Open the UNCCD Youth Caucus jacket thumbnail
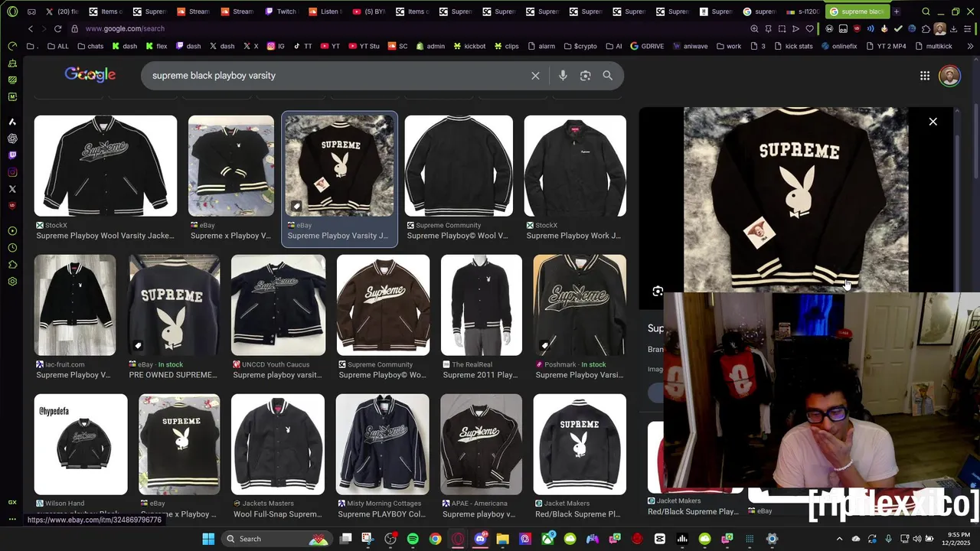980x551 pixels. tap(278, 305)
